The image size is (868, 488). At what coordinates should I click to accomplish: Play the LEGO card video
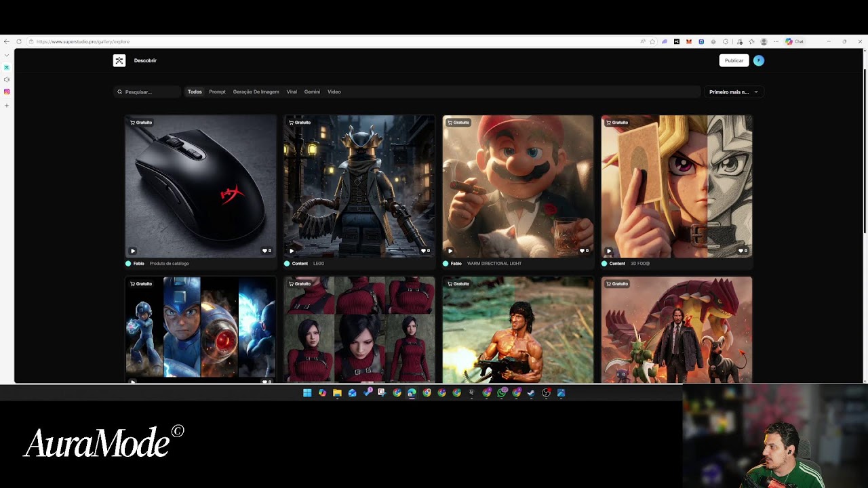click(292, 251)
